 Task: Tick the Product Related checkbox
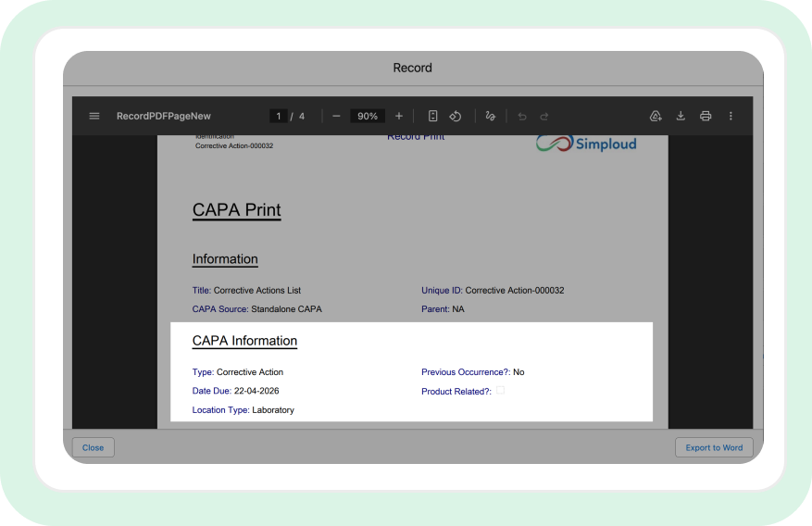coord(500,391)
